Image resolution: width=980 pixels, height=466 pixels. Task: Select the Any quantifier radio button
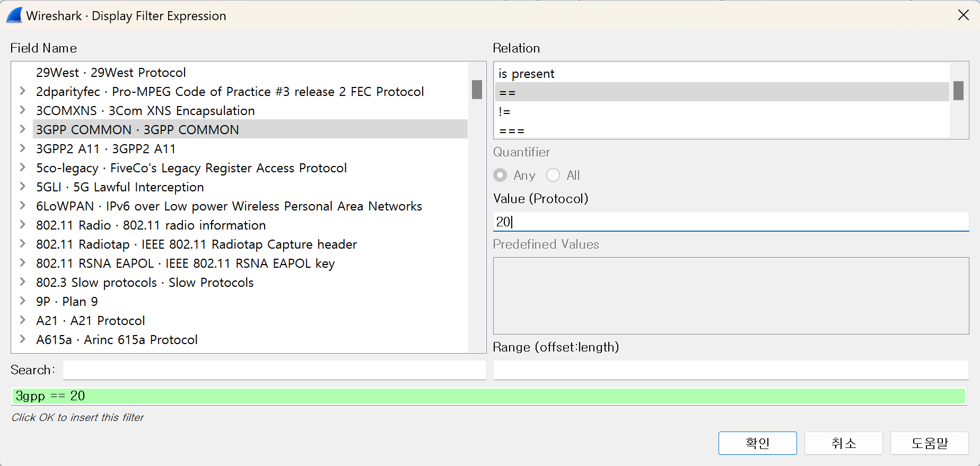point(500,175)
